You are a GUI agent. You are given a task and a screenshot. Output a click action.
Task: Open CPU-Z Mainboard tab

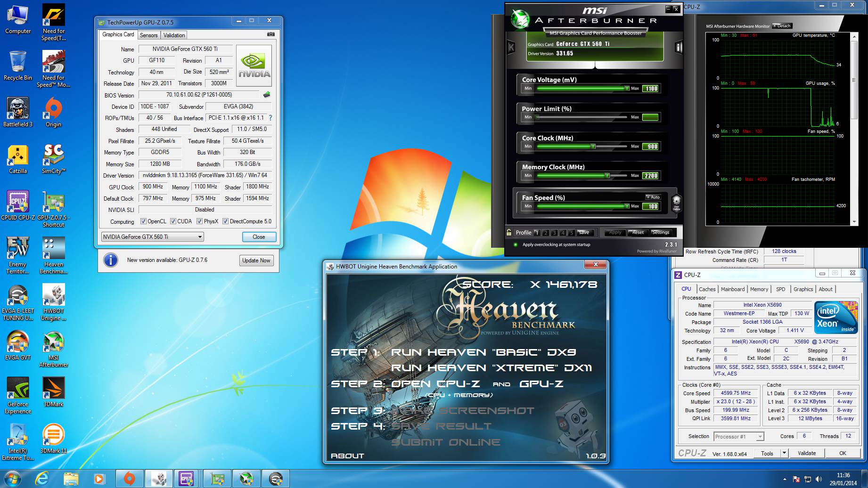click(733, 289)
